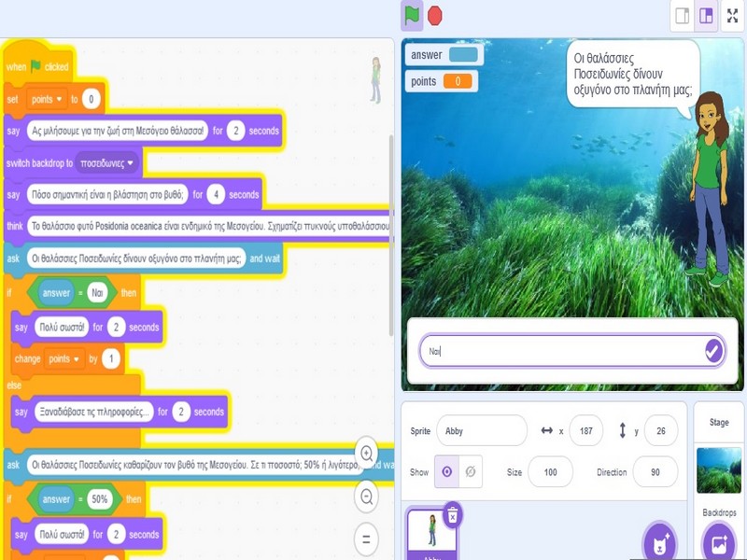
Task: Reset the workspace zoom level
Action: pyautogui.click(x=367, y=539)
